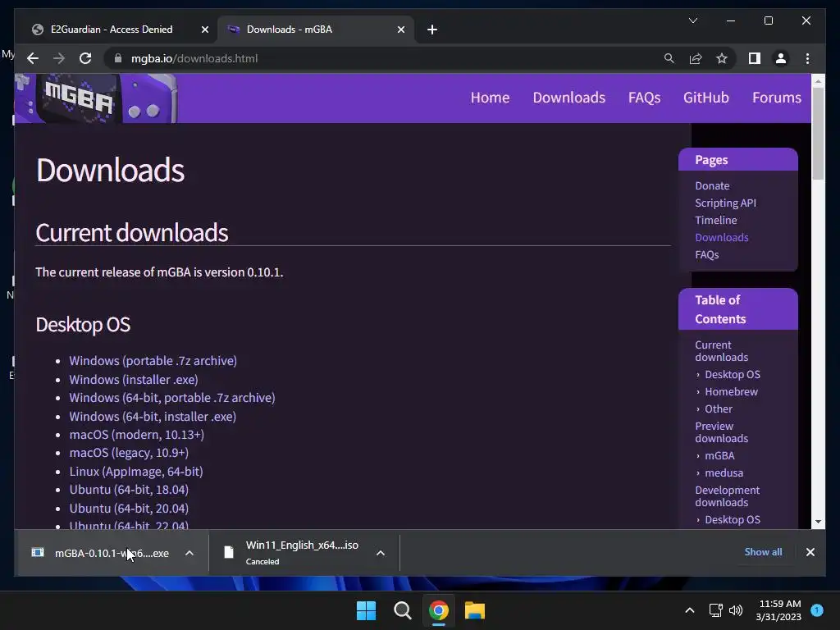Screen dimensions: 840x630
Task: Go to GitHub in the site navigation
Action: click(705, 98)
